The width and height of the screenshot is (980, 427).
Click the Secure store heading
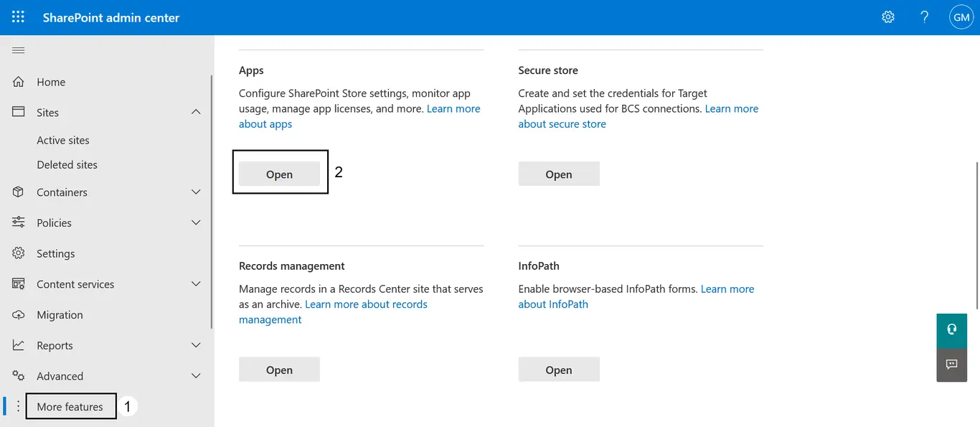coord(548,70)
